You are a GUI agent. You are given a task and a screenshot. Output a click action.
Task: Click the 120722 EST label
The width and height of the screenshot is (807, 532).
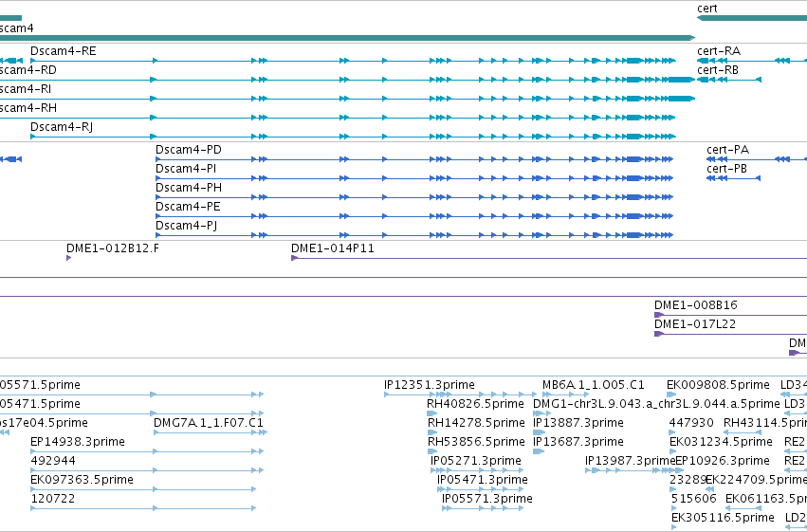click(x=52, y=499)
